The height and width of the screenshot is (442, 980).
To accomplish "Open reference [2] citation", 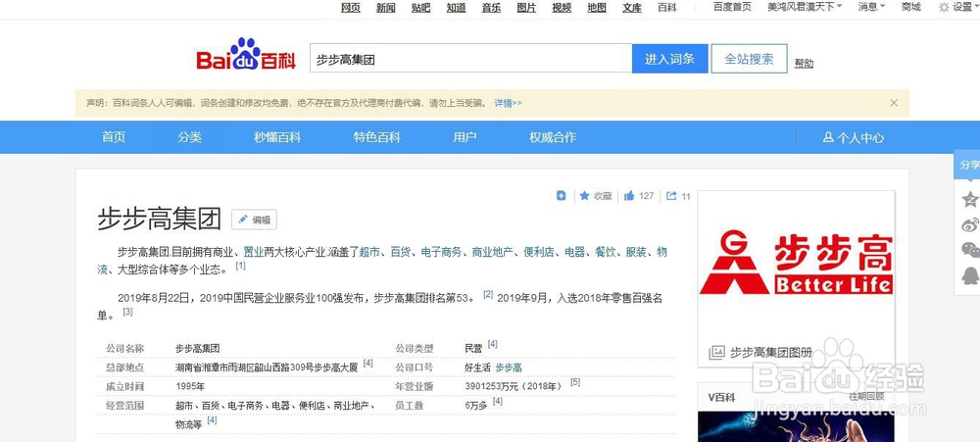I will (488, 294).
